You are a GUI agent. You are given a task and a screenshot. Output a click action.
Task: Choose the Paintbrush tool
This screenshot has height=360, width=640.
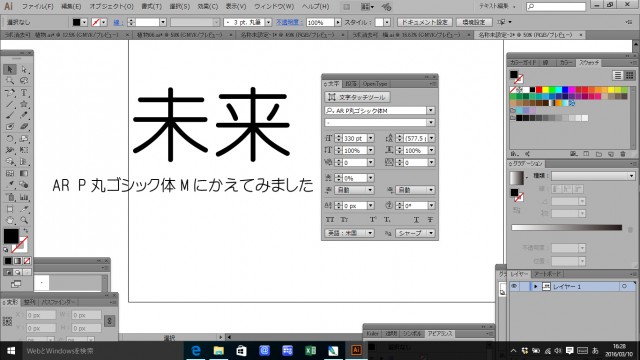pyautogui.click(x=10, y=116)
